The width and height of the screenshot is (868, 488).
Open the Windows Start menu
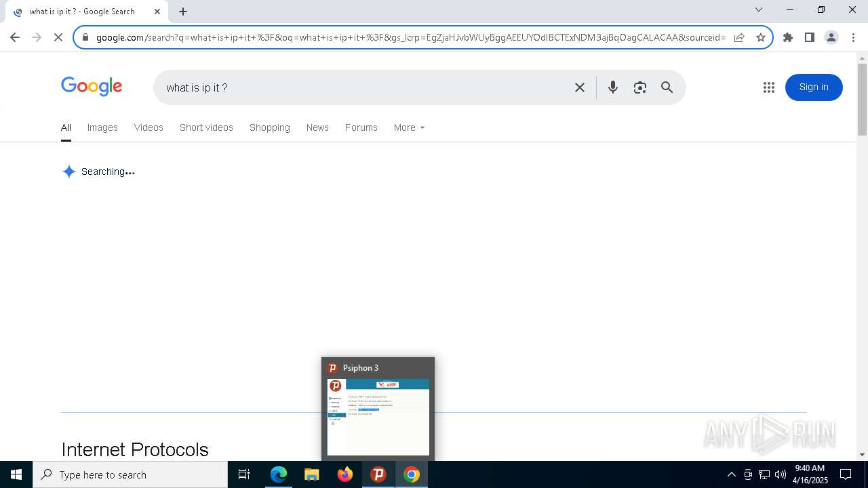16,474
